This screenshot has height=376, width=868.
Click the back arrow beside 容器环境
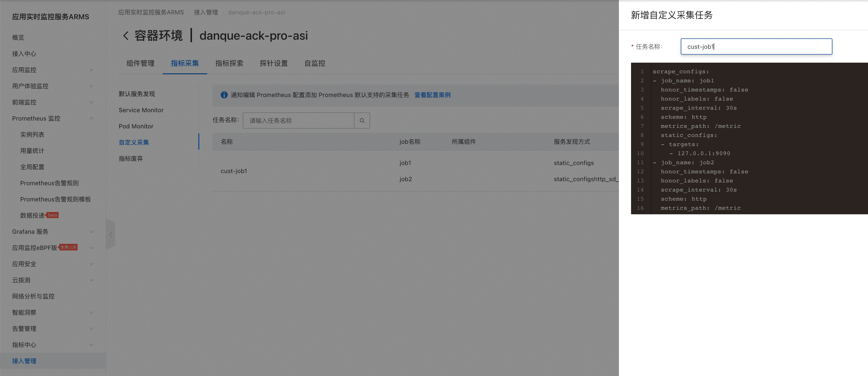tap(126, 36)
